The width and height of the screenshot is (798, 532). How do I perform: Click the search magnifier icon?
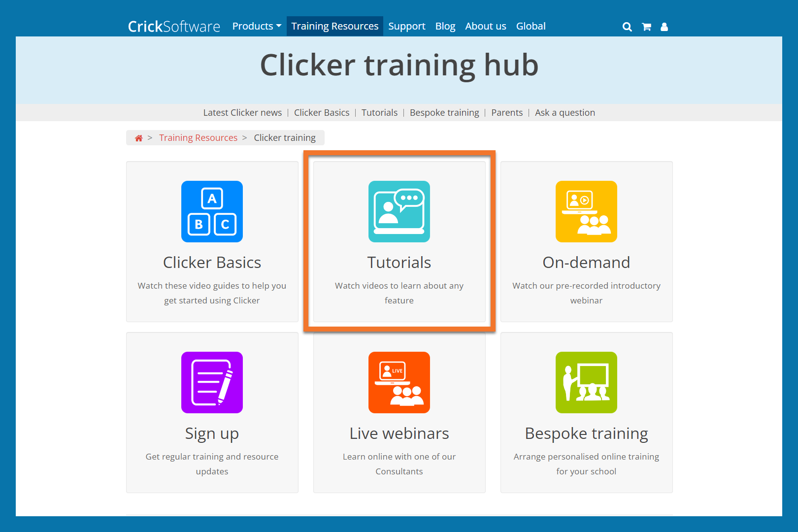[x=627, y=27]
